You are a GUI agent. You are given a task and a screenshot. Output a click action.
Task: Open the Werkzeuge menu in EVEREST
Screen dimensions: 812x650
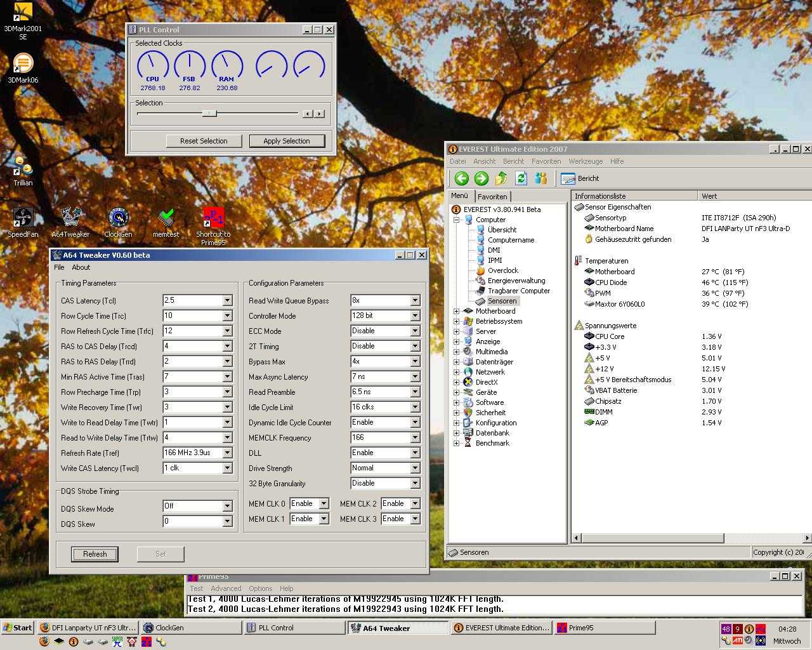click(586, 161)
